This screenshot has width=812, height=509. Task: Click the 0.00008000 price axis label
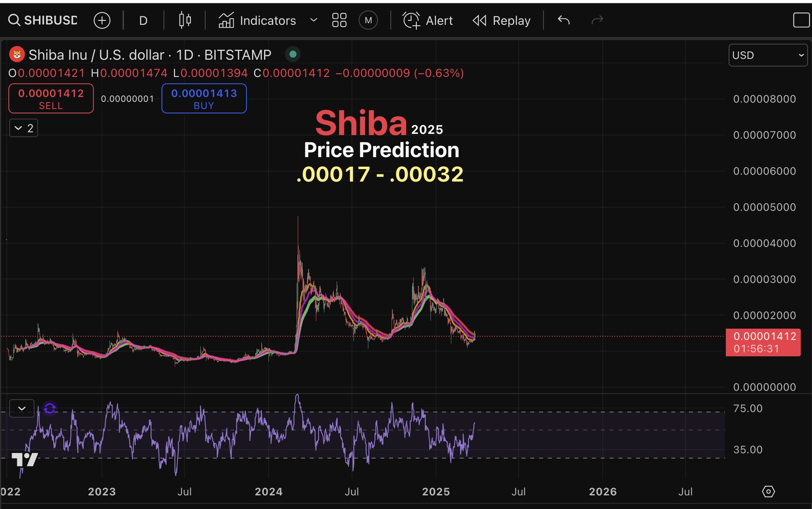coord(764,99)
